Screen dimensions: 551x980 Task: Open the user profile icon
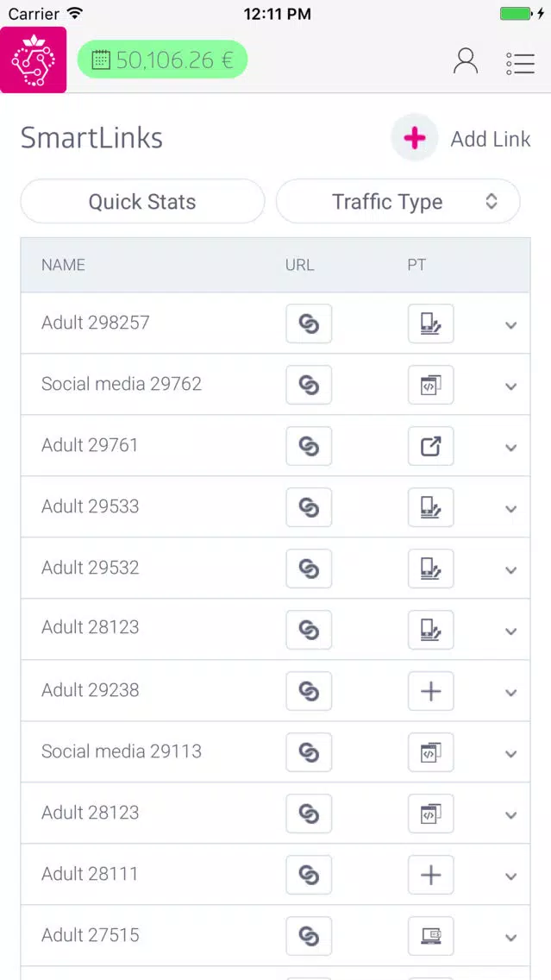point(466,61)
